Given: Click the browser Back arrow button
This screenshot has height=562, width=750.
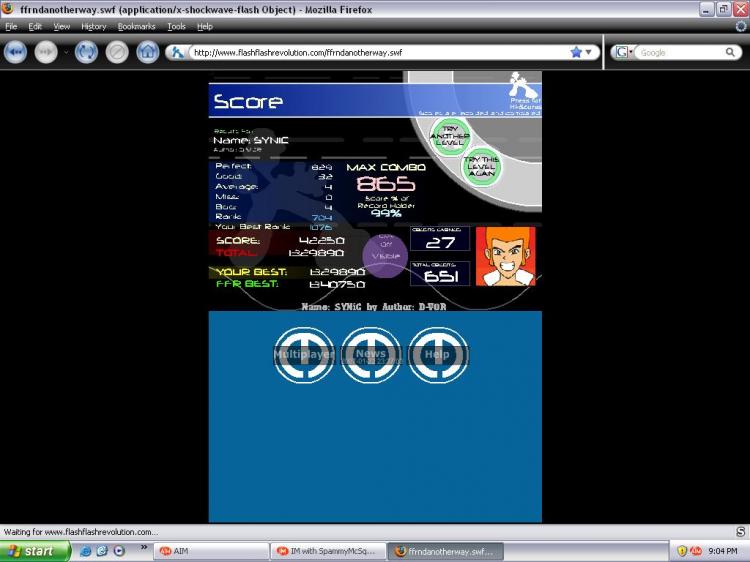Looking at the screenshot, I should 15,52.
